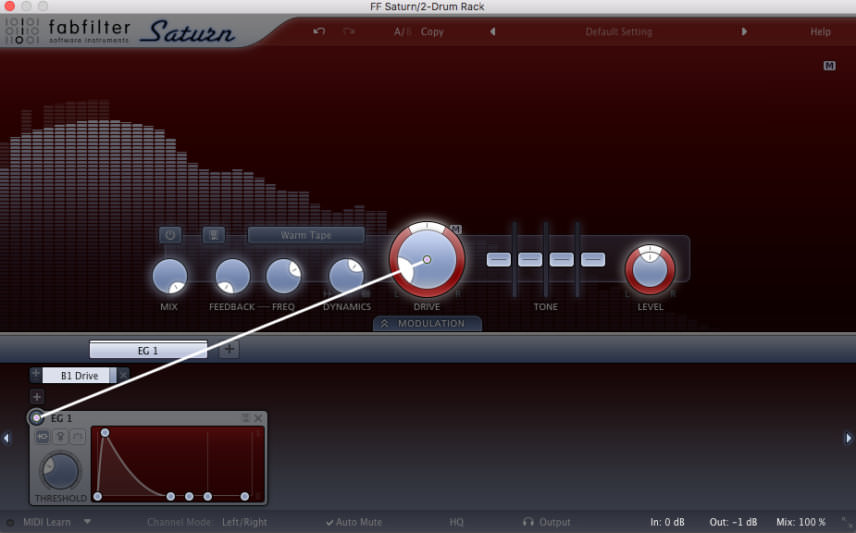Add a new modulation source with plus
This screenshot has width=856, height=533.
229,350
